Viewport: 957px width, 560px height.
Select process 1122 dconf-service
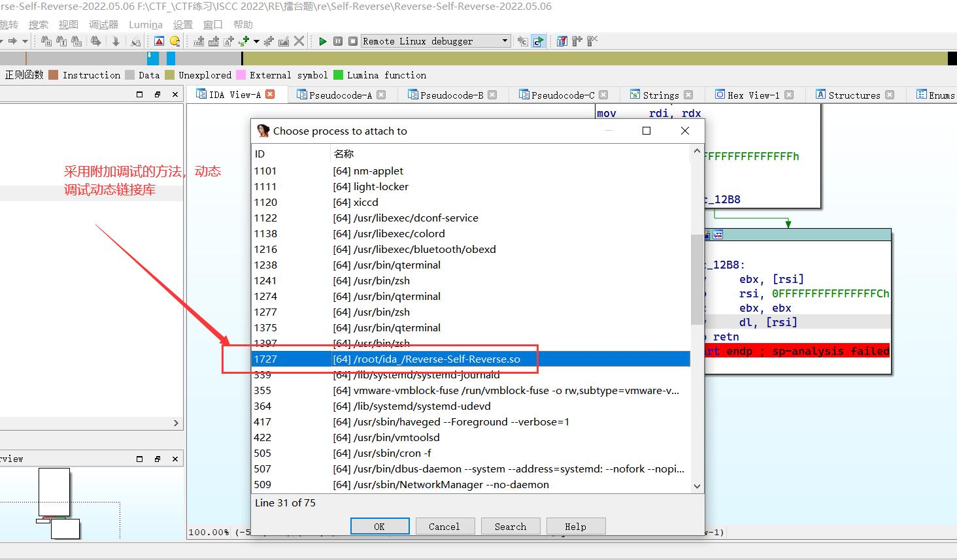471,218
